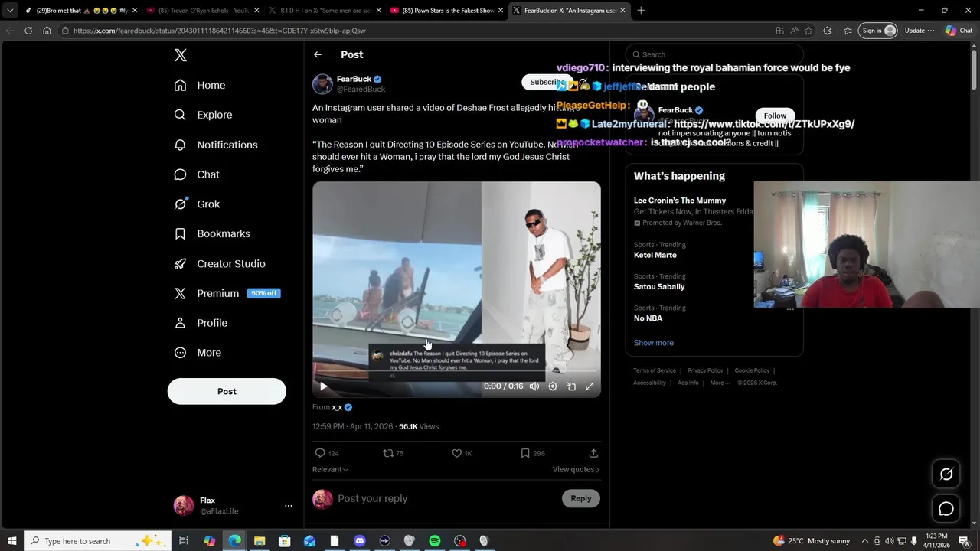The image size is (980, 551).
Task: Open a new browser tab
Action: coord(641,11)
